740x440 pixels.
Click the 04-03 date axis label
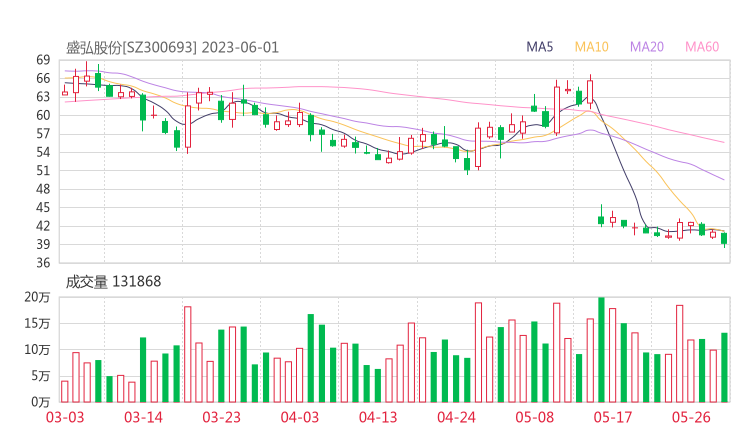(x=300, y=417)
